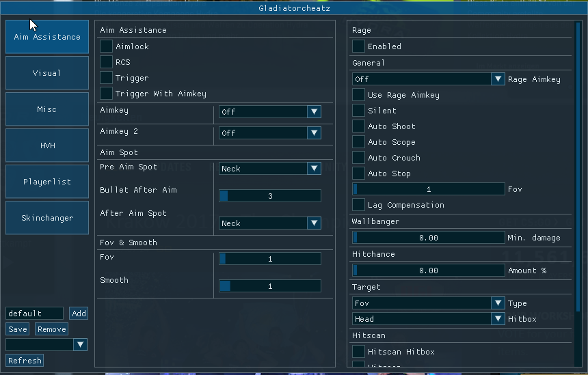Click the config name input field
This screenshot has width=588, height=375.
34,314
